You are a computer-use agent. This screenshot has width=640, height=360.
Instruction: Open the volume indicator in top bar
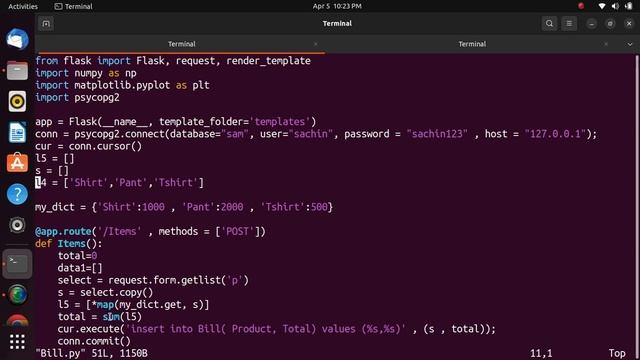pos(615,6)
